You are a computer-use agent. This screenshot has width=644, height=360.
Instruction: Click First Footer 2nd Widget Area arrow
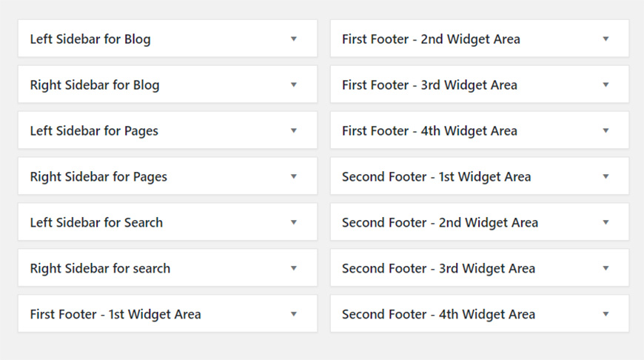606,39
